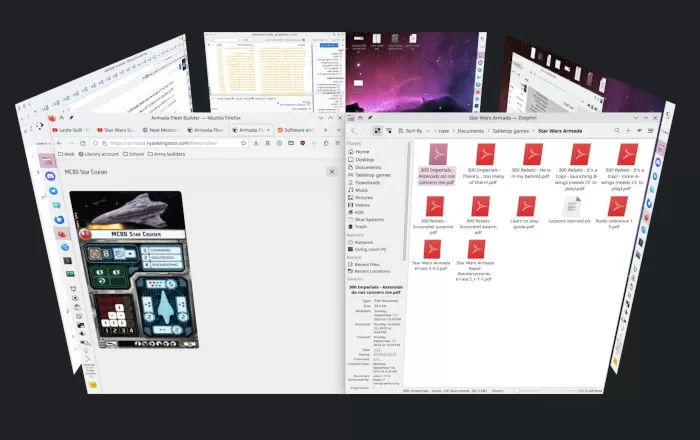700x440 pixels.
Task: Select Trash in the Places sidebar
Action: tap(362, 226)
